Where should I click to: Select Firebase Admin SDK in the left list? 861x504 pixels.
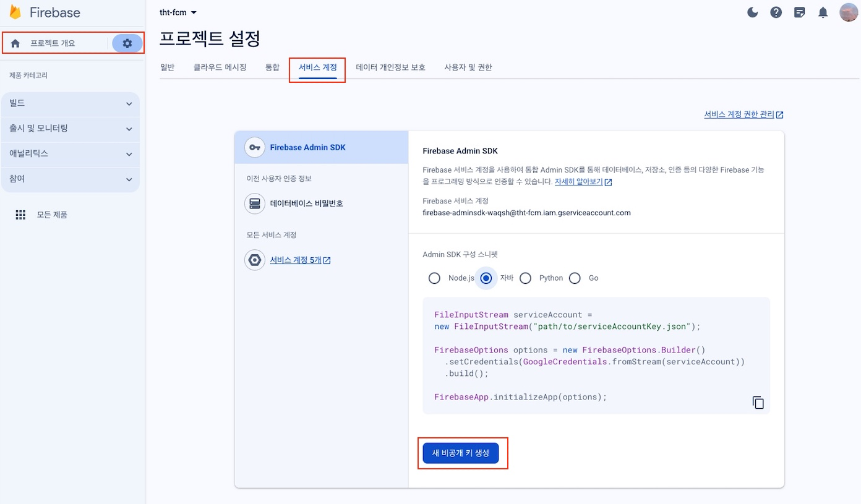322,147
